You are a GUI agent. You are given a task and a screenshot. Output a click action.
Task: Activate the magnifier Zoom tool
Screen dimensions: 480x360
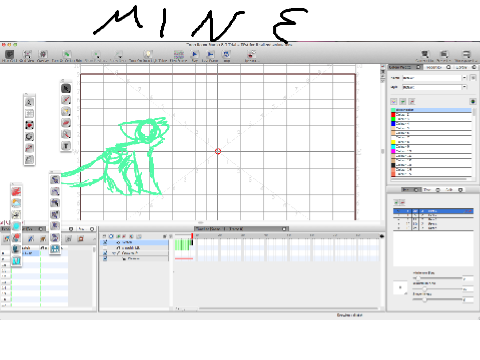pos(66,134)
